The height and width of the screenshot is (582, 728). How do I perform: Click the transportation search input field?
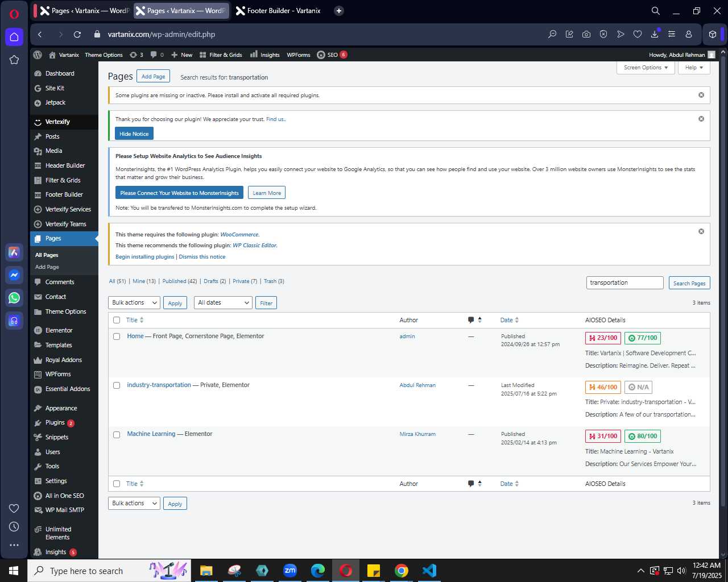(x=625, y=283)
